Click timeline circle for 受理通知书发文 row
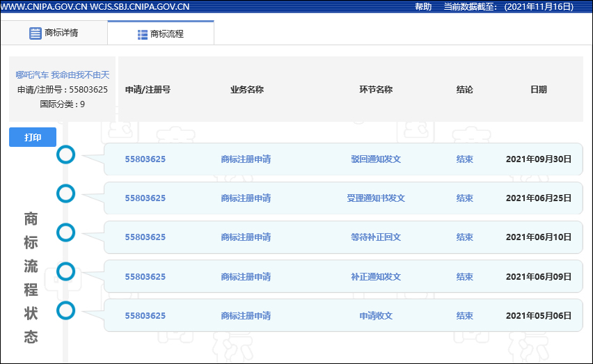 (65, 193)
